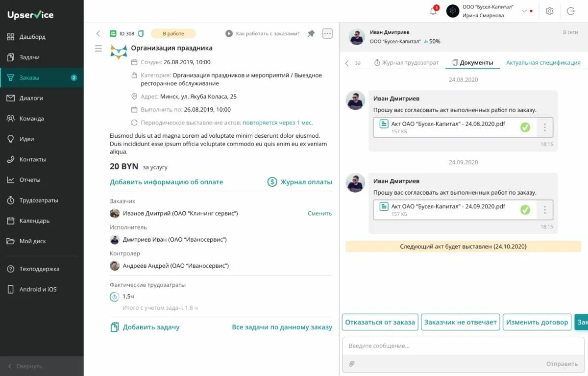Open the hamburger list icon beside order title
The height and width of the screenshot is (376, 588).
pos(98,48)
